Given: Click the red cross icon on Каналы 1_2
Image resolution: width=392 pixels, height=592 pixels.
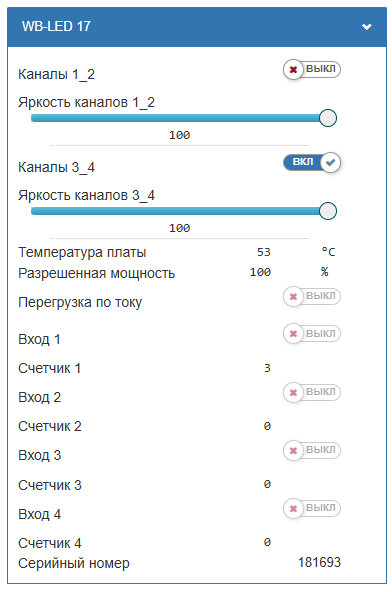Looking at the screenshot, I should tap(293, 70).
